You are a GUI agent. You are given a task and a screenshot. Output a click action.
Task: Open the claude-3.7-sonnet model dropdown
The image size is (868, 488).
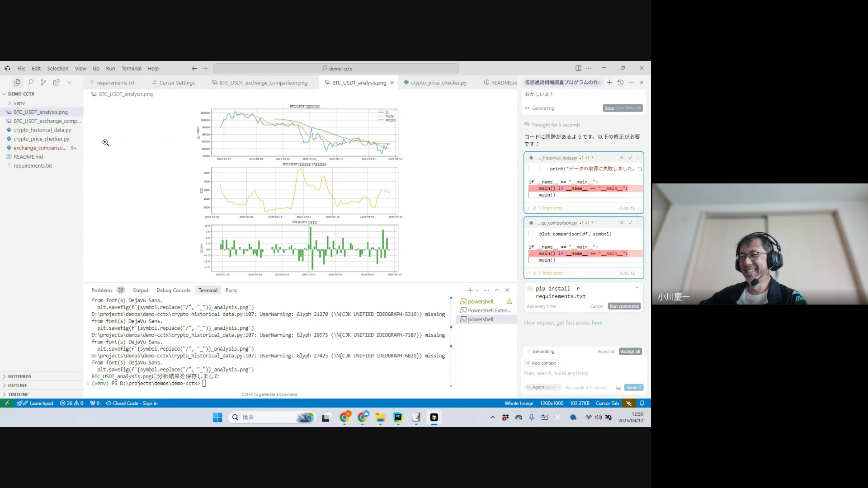[x=589, y=388]
